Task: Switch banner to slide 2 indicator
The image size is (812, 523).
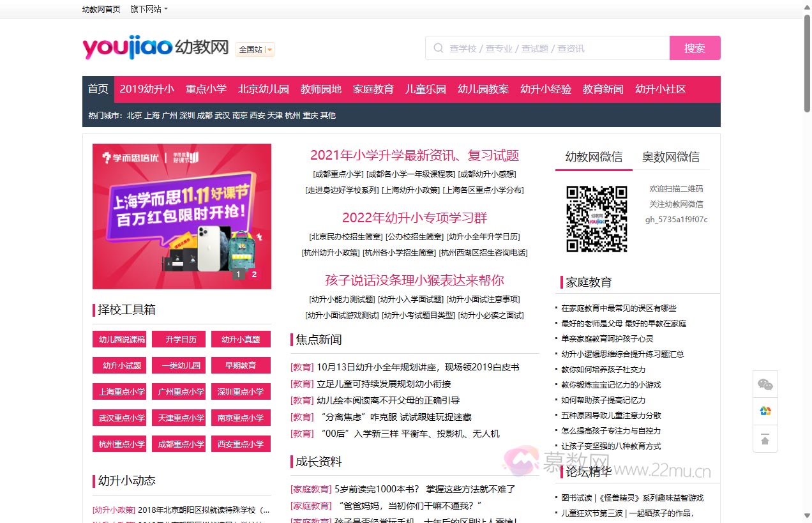Action: pos(254,275)
